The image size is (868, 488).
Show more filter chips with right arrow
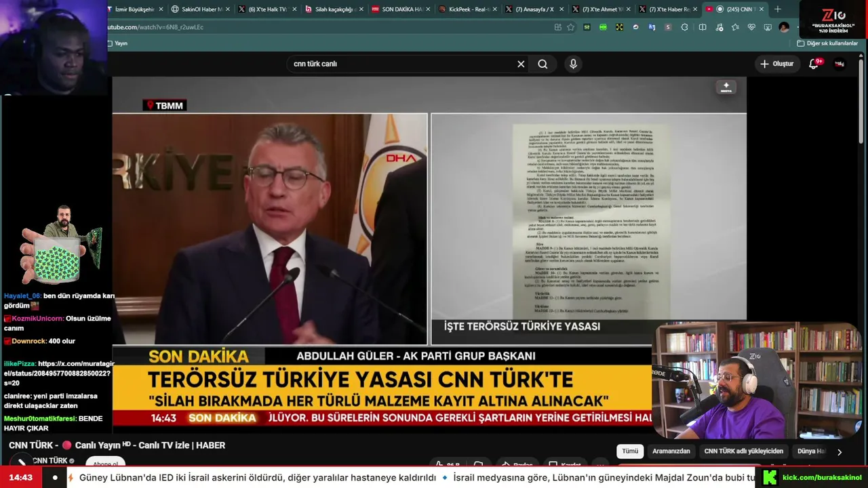[840, 452]
